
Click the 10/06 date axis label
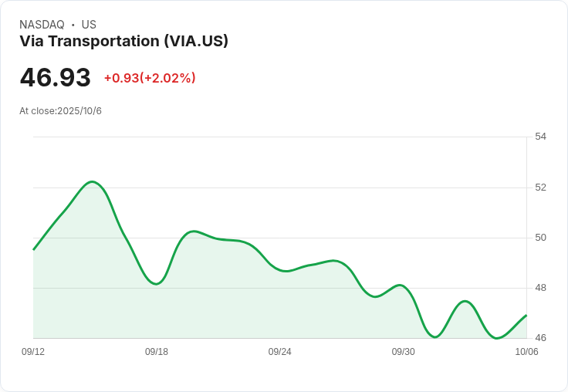coord(526,351)
